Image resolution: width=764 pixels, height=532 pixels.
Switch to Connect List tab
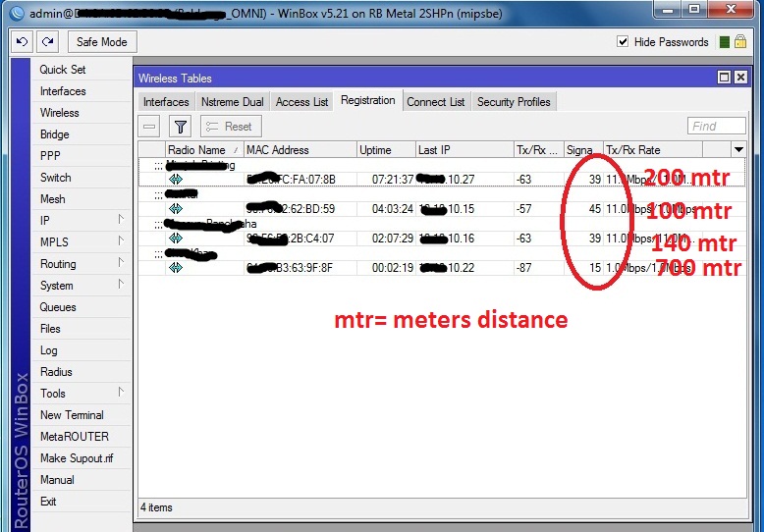(436, 102)
